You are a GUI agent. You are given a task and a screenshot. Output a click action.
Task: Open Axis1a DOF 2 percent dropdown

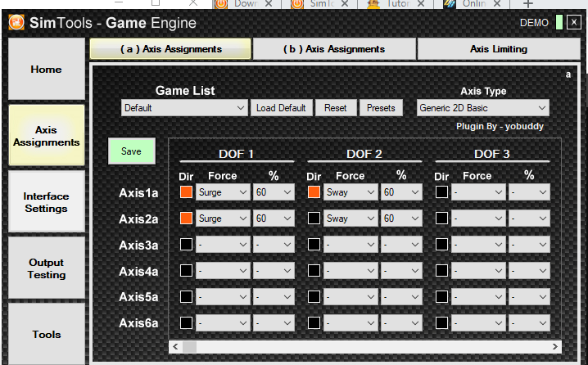(x=401, y=192)
